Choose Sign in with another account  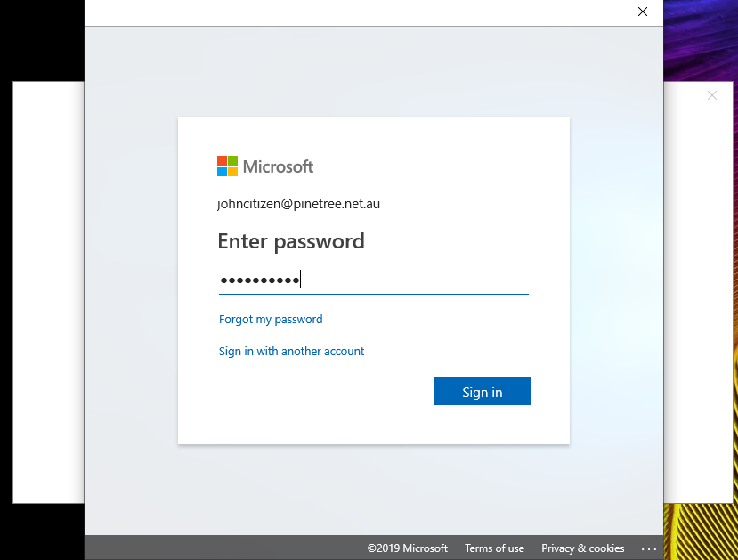pos(291,352)
